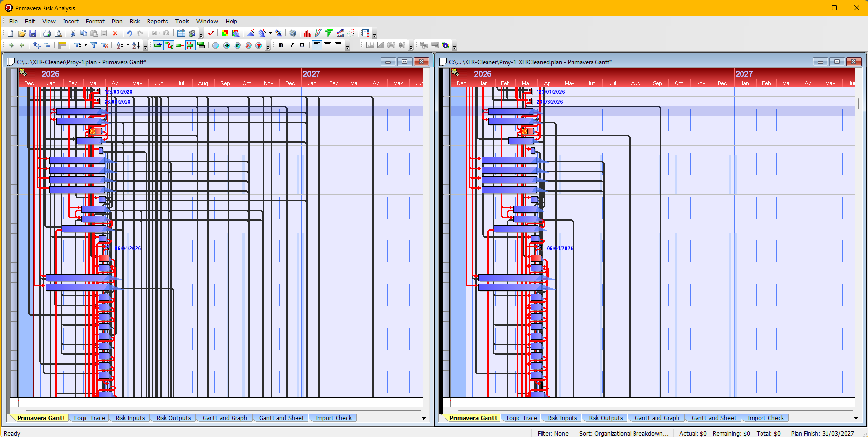Sort ascending with A-Z arrow icon
Viewport: 868px width, 437px height.
[136, 45]
